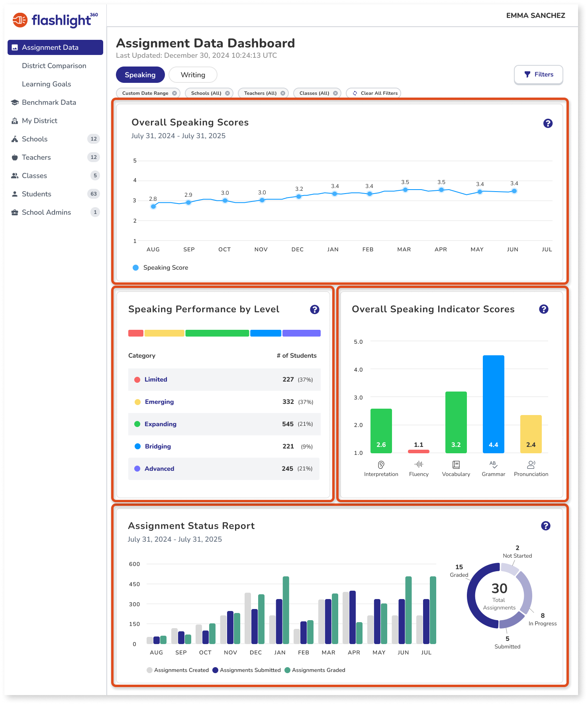This screenshot has height=705, width=588.
Task: Click the Pronunciation 2.4 bar
Action: (x=531, y=434)
